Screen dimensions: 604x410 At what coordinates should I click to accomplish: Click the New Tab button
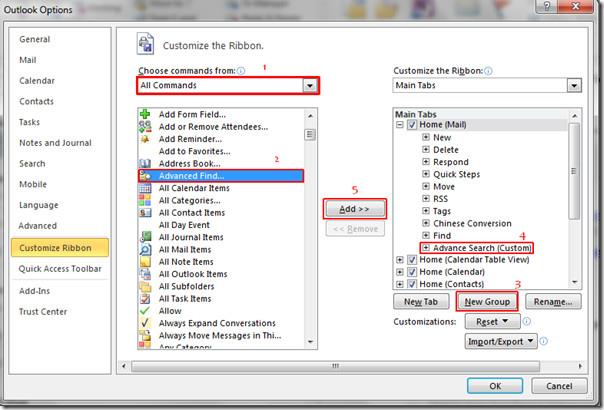point(421,302)
